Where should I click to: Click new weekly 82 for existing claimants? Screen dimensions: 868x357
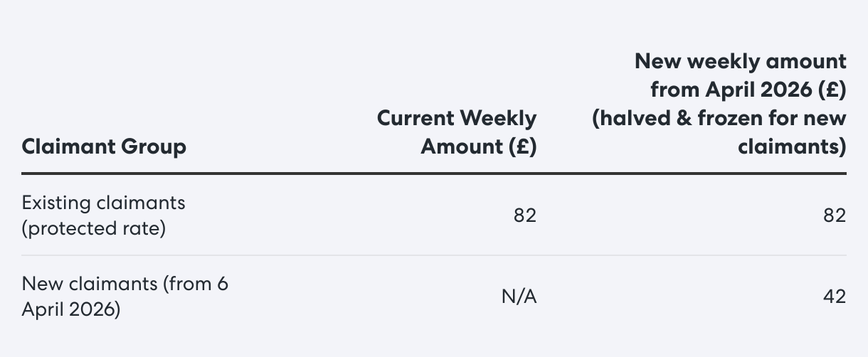835,215
